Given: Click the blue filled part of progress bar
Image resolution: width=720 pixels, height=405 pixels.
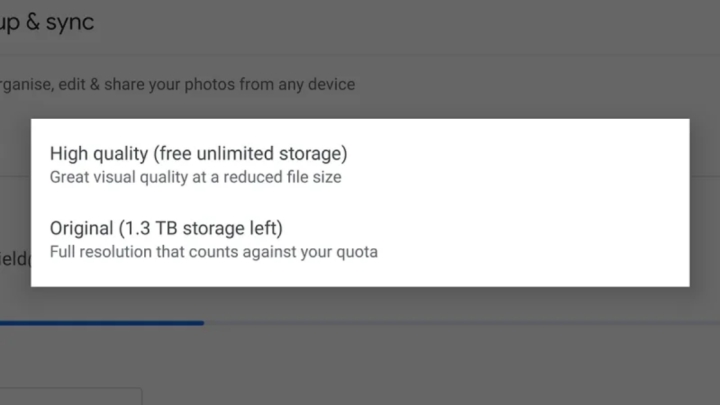Looking at the screenshot, I should tap(100, 323).
